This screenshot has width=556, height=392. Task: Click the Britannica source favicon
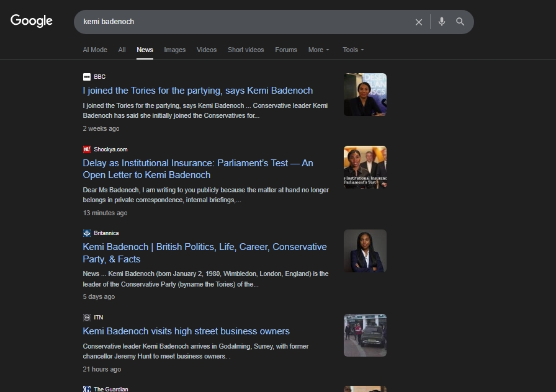coord(87,233)
